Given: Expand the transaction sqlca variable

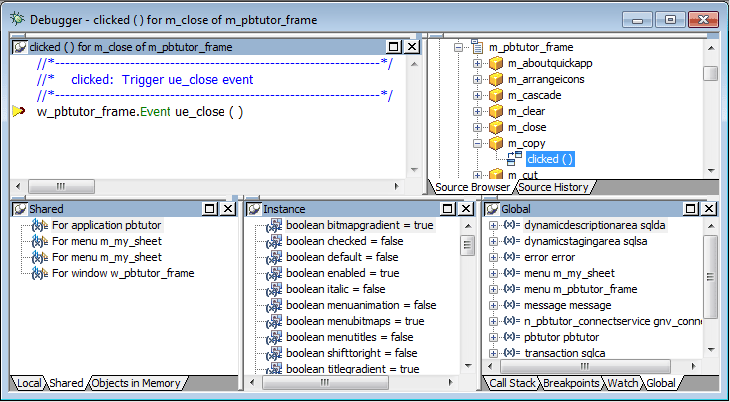Looking at the screenshot, I should (493, 353).
